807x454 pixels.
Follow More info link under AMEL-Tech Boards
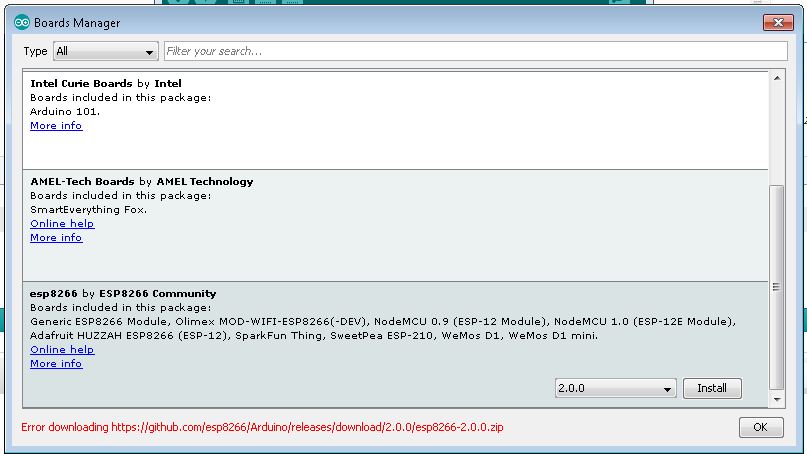click(x=56, y=238)
